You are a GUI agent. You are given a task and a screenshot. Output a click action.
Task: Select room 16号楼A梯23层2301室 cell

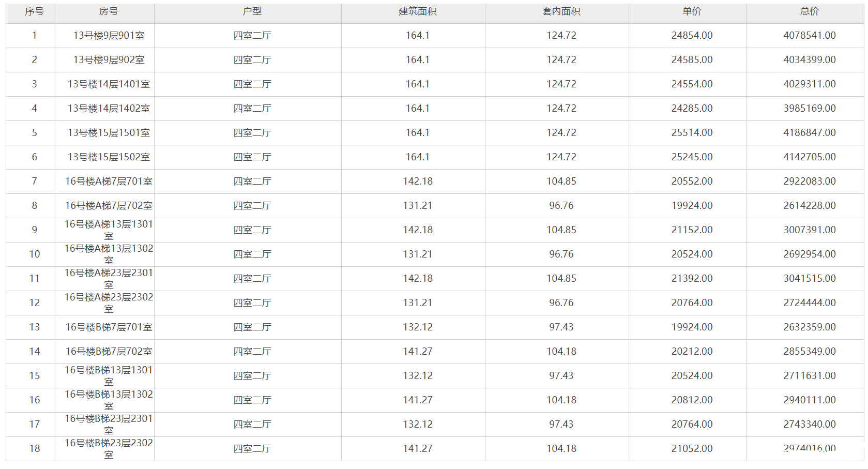[x=109, y=278]
